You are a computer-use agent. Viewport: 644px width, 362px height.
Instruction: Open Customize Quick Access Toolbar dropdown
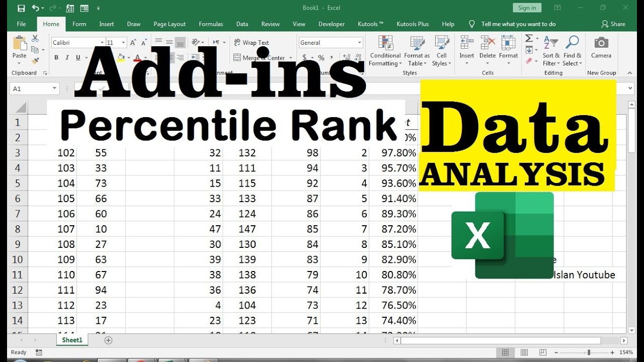98,8
